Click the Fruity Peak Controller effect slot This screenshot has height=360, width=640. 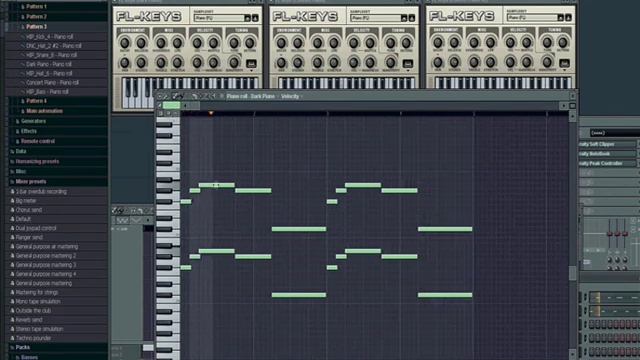pyautogui.click(x=608, y=163)
